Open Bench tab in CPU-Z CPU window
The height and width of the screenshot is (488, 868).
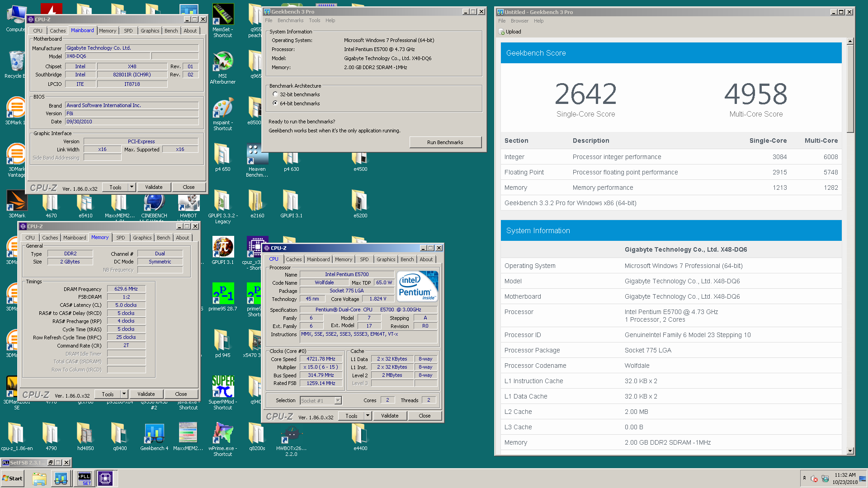[407, 259]
